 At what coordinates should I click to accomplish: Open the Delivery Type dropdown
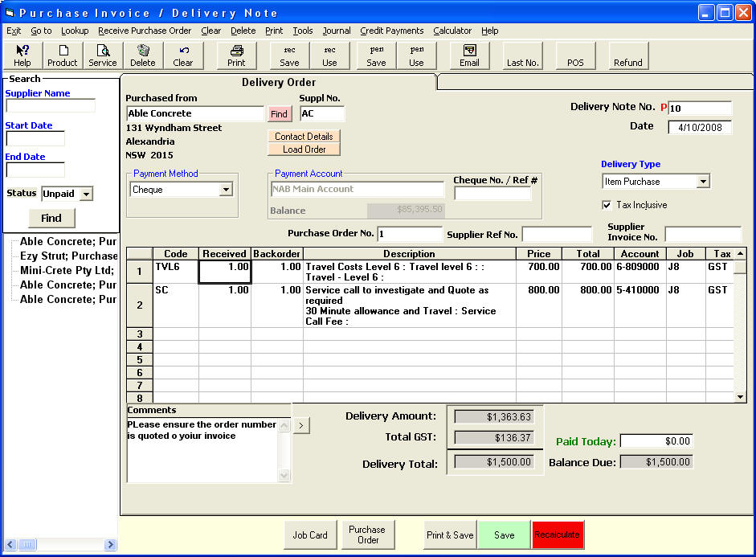click(x=704, y=182)
